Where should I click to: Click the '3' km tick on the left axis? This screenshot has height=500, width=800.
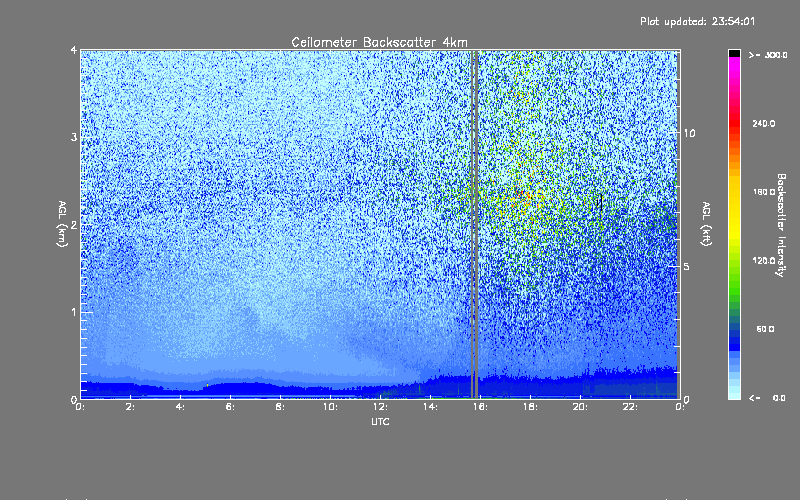click(74, 137)
